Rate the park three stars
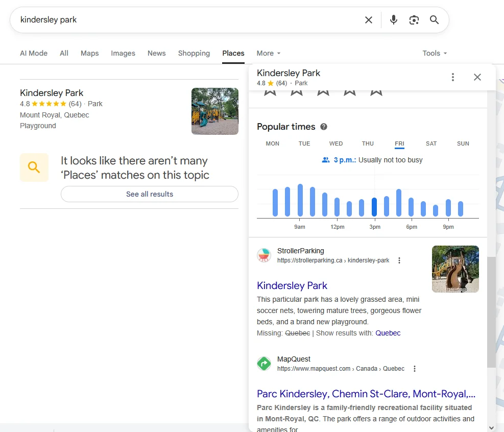This screenshot has width=504, height=432. tap(323, 92)
